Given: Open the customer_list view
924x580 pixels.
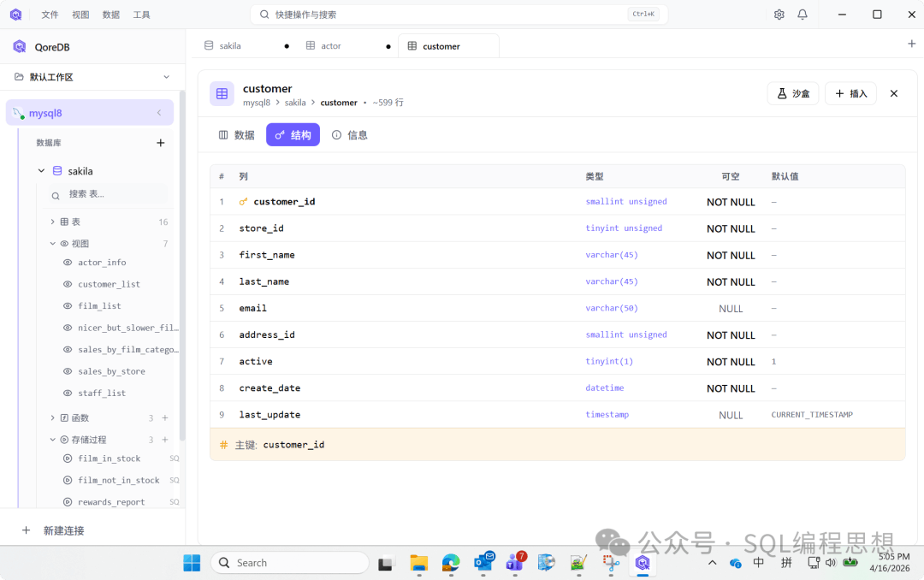Looking at the screenshot, I should [109, 284].
